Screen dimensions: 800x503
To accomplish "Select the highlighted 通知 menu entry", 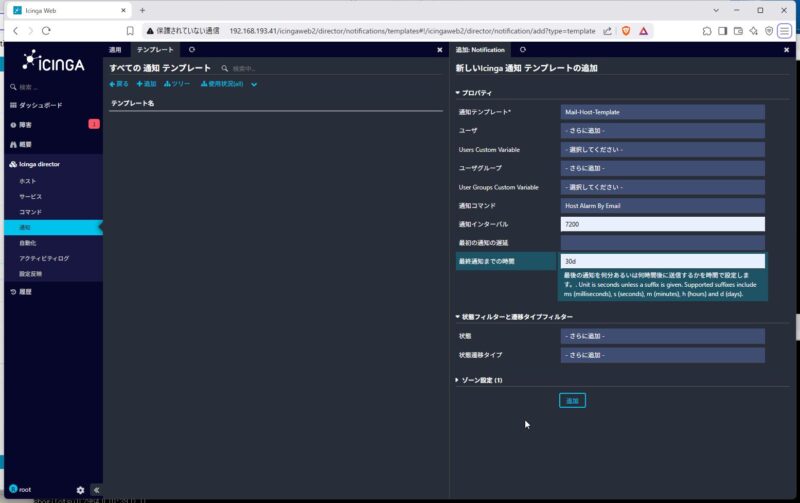I will pyautogui.click(x=53, y=228).
